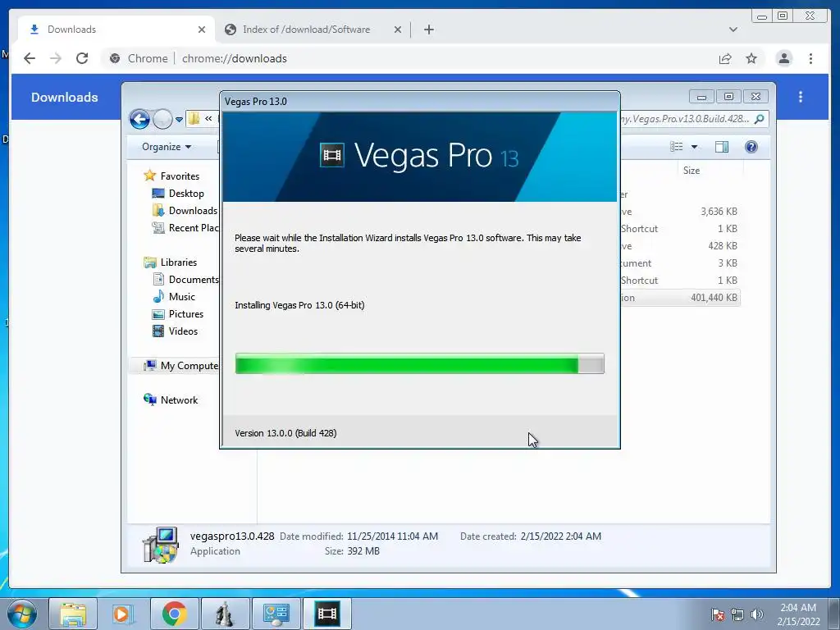840x630 pixels.
Task: Close the Downloads tab
Action: [202, 30]
